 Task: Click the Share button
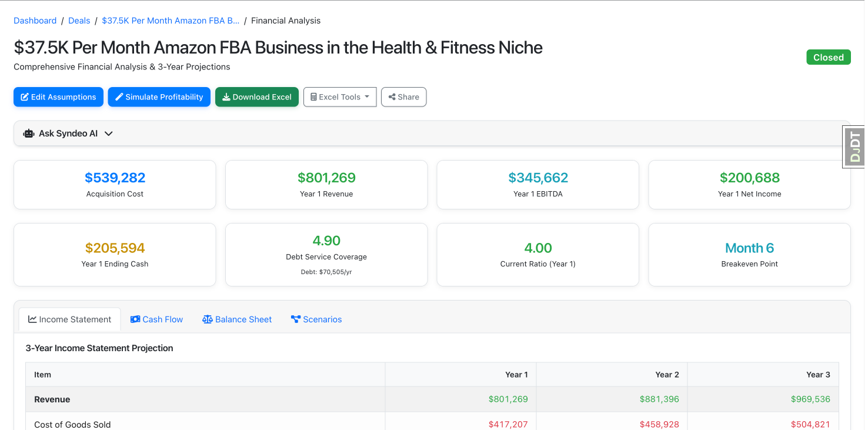[x=403, y=97]
